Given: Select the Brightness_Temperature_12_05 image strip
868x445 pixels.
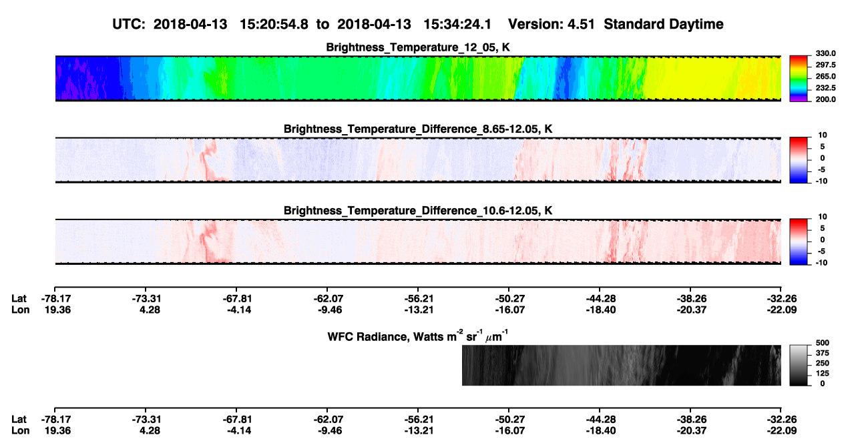Looking at the screenshot, I should pos(418,78).
